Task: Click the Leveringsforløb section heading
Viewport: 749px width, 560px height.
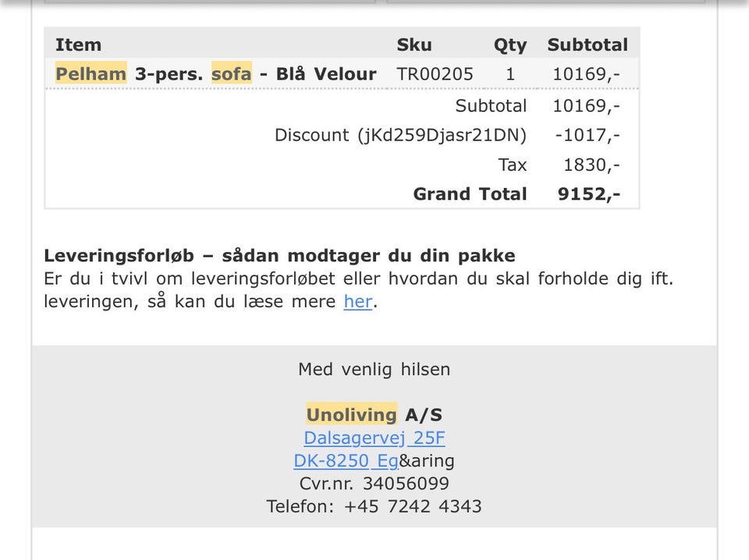Action: (x=279, y=256)
